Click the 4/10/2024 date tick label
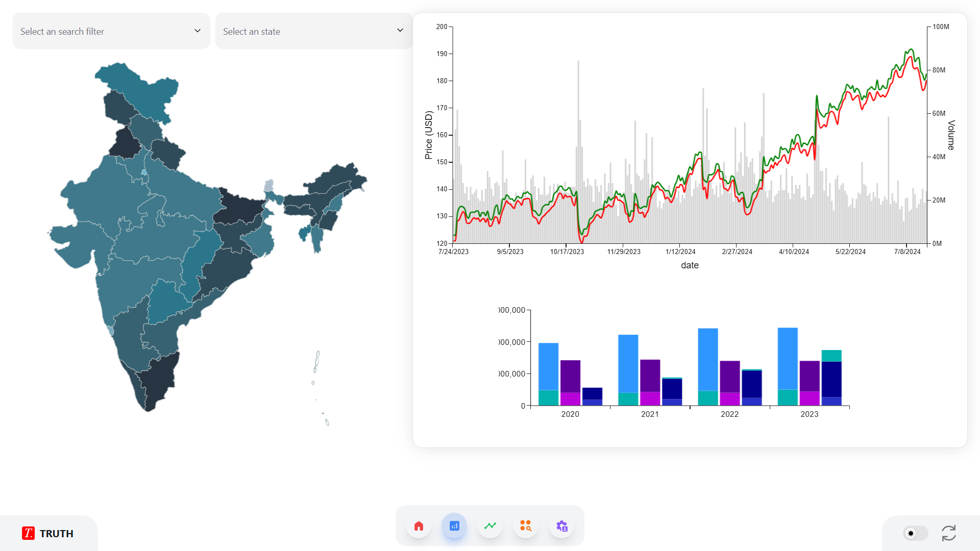The image size is (980, 551). pos(794,252)
